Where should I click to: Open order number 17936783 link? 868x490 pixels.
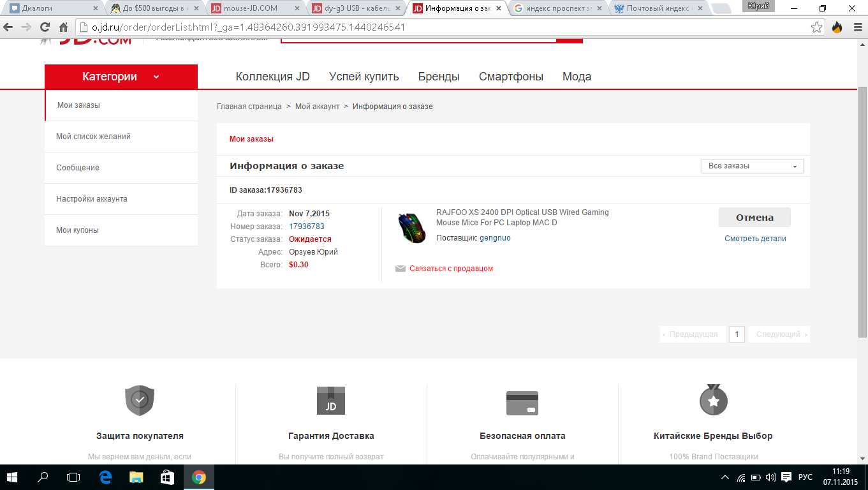coord(307,226)
